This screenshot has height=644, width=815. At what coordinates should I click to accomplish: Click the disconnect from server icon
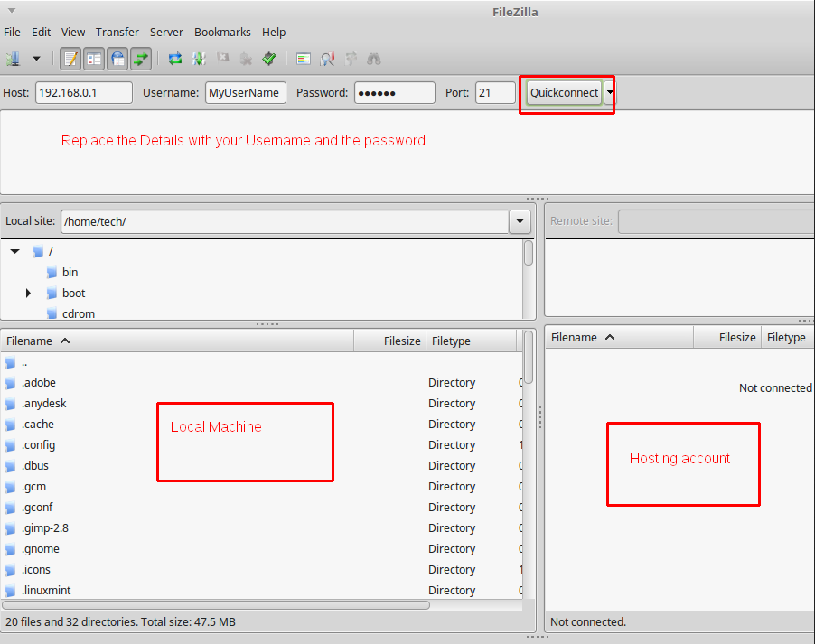(246, 59)
